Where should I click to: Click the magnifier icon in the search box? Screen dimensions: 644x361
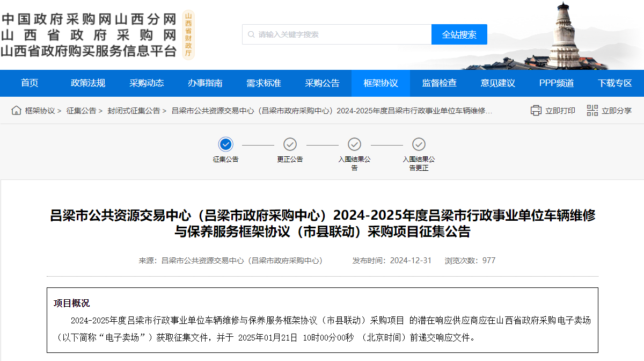[251, 34]
